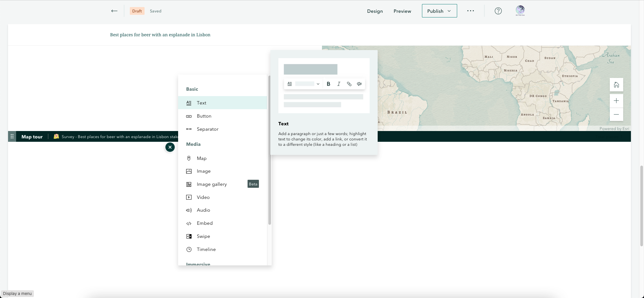Open the Design panel
Viewport: 644px width, 298px height.
click(375, 11)
